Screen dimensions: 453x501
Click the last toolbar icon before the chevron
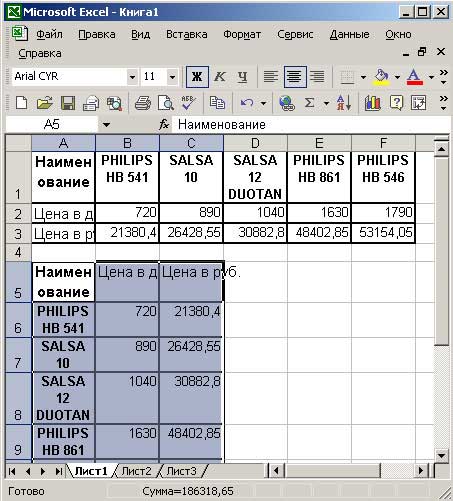tap(419, 103)
